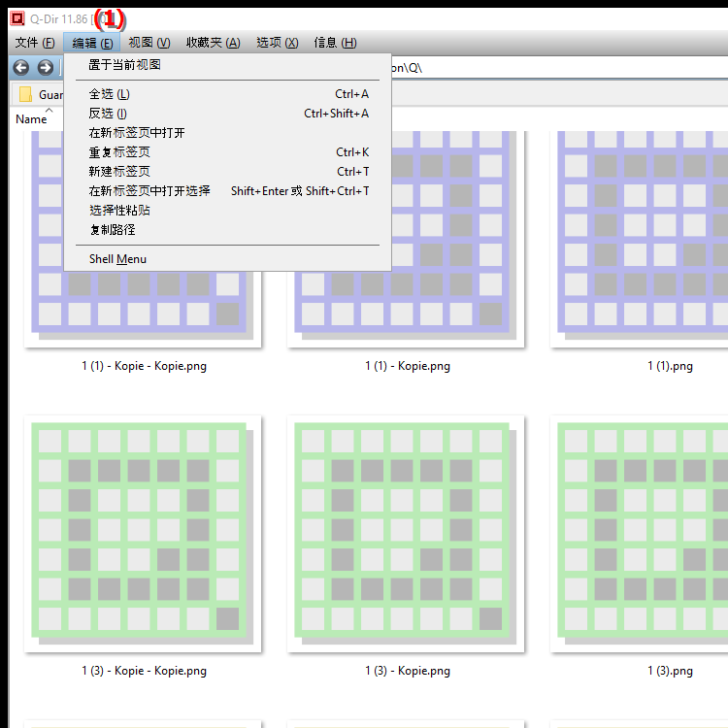Click the address bar path field
This screenshot has height=728, width=728.
tap(559, 68)
